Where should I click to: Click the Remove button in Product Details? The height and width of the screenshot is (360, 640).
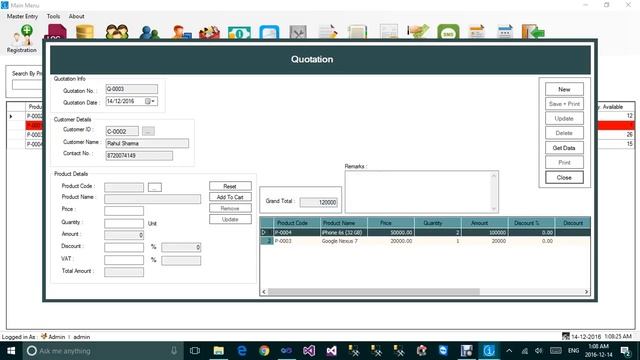[x=230, y=208]
